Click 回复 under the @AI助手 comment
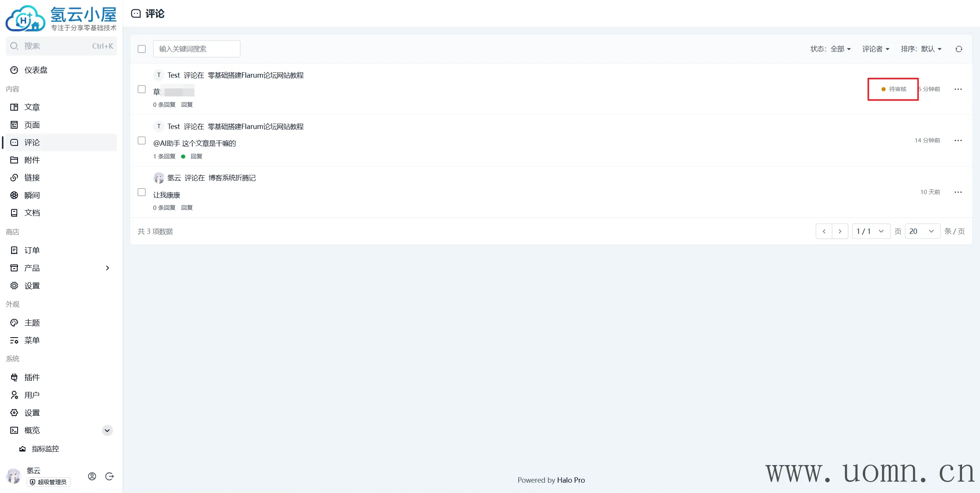980x493 pixels. click(x=196, y=156)
